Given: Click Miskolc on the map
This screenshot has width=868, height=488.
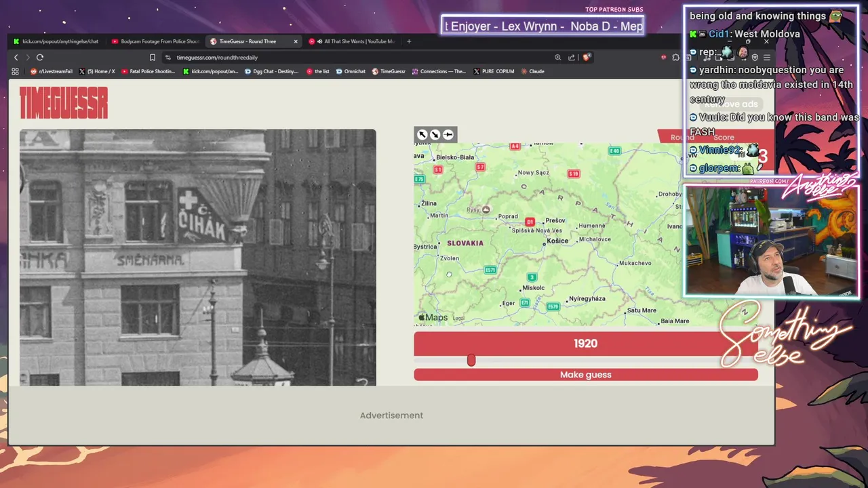Looking at the screenshot, I should click(x=533, y=288).
